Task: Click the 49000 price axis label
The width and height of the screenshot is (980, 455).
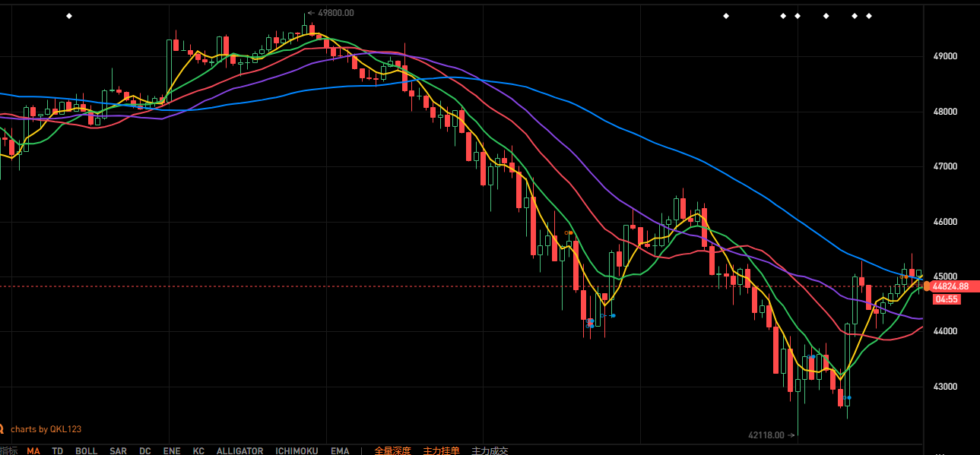Action: click(944, 56)
